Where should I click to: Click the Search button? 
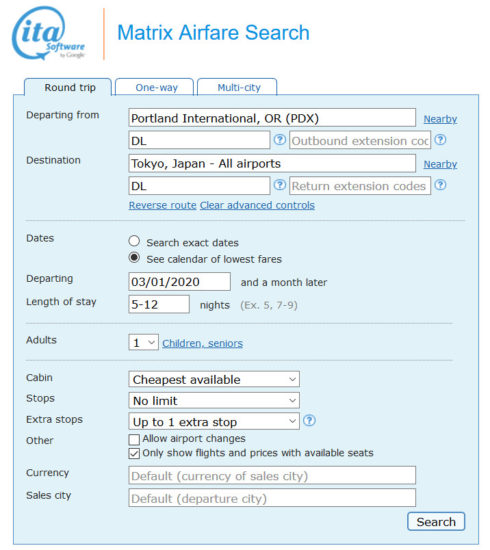(436, 522)
